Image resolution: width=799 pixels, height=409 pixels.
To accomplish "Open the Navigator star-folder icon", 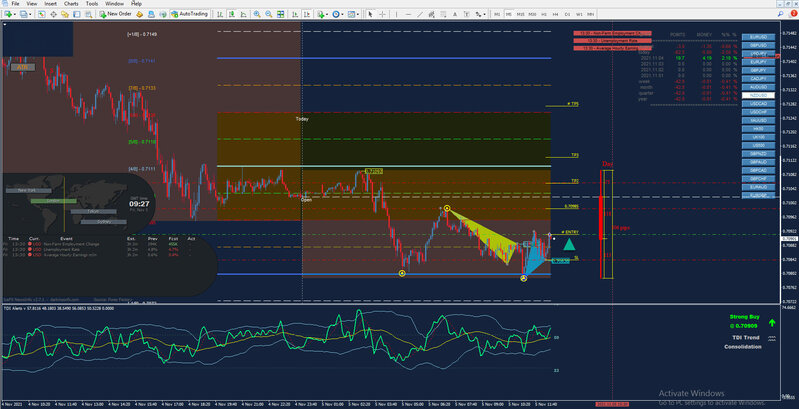I will pos(65,14).
